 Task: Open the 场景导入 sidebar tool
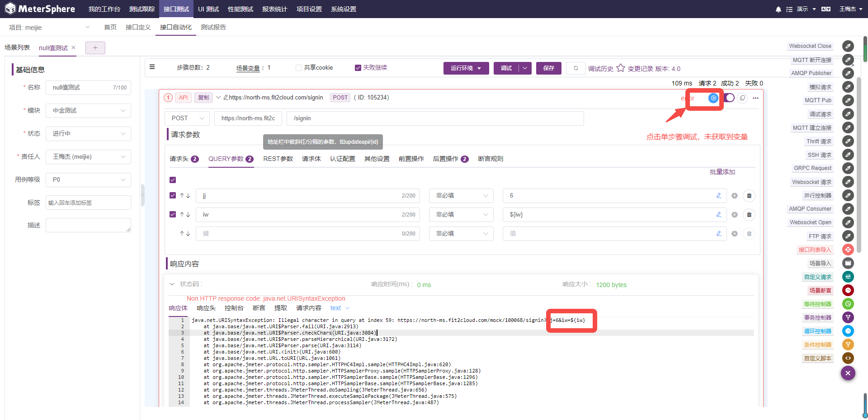point(820,263)
